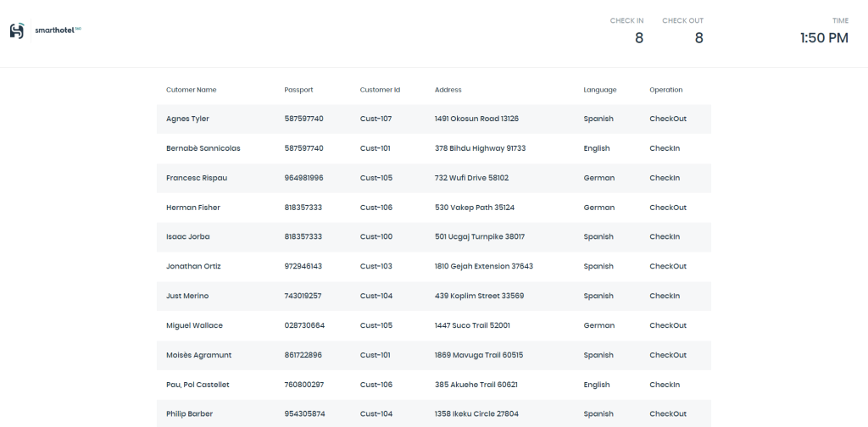Viewport: 868px width, 427px height.
Task: Click Cust-100 customer id
Action: click(376, 236)
